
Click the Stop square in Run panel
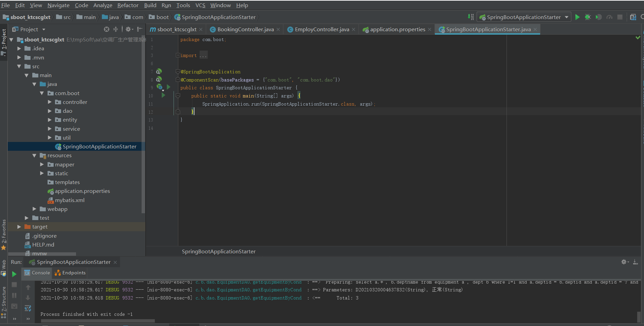(14, 285)
